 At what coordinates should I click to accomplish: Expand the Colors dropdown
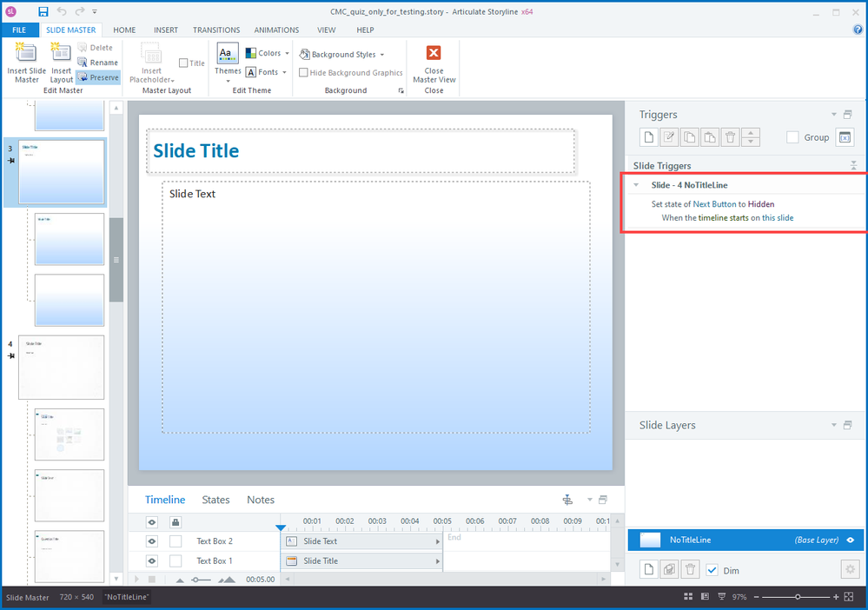(268, 53)
